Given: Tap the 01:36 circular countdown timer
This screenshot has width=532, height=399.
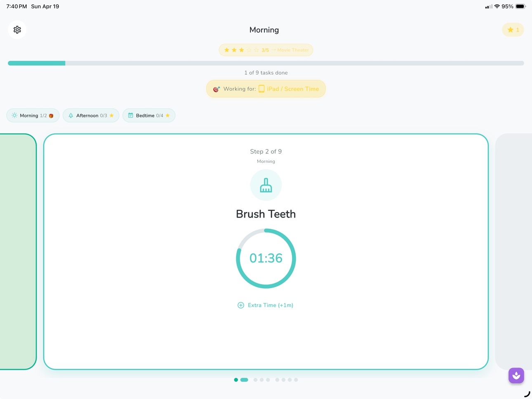Looking at the screenshot, I should click(266, 258).
